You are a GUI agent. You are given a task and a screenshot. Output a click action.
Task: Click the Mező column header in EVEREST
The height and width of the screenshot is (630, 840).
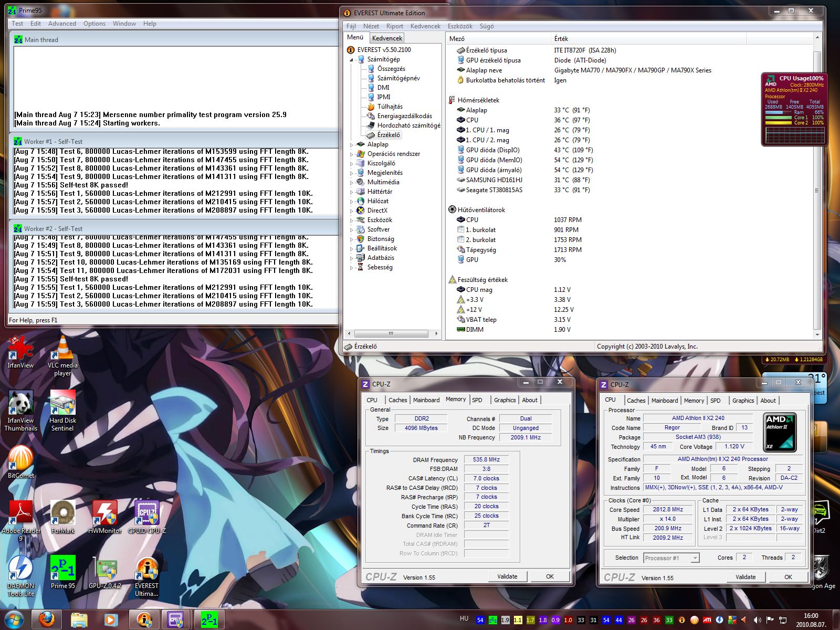coord(499,39)
